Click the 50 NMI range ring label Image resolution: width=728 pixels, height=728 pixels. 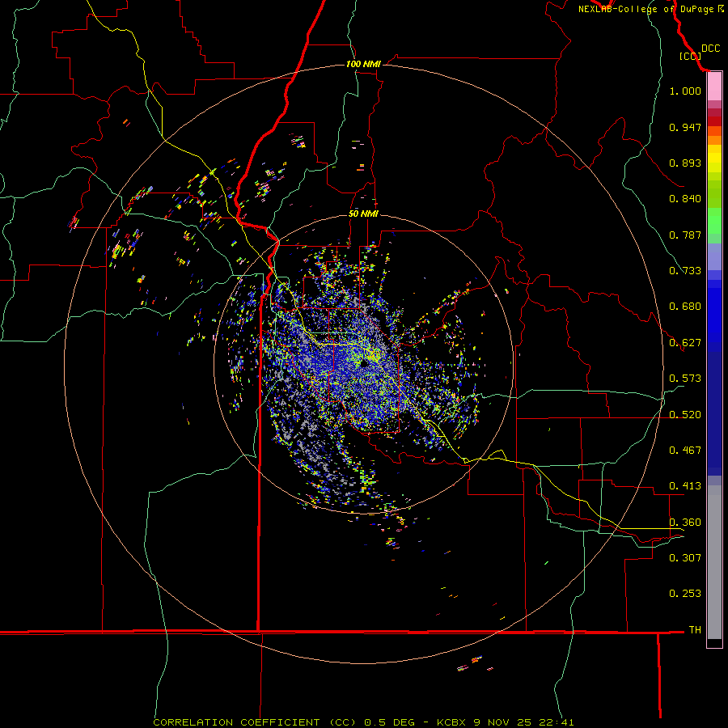363,214
